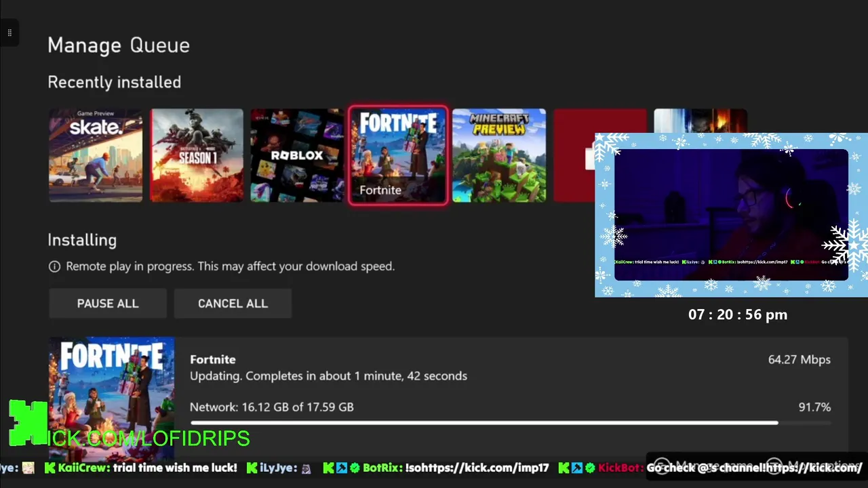Open the Minecraft Preview tile
Viewport: 868px width, 488px height.
(499, 155)
